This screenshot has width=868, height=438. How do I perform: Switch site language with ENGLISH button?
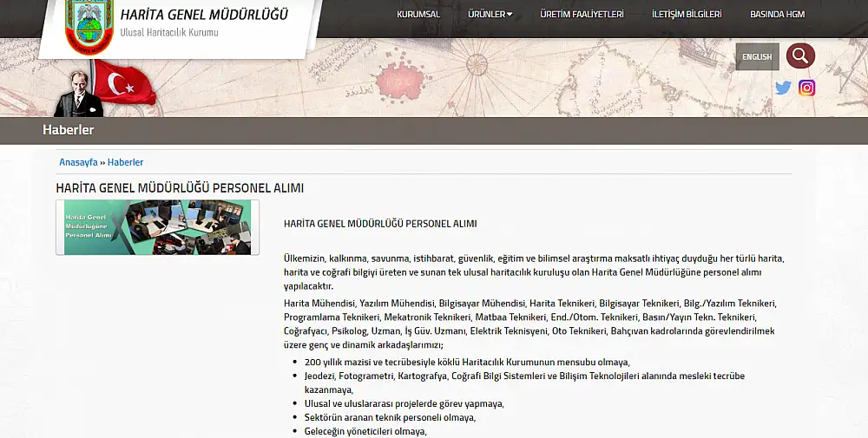coord(757,56)
